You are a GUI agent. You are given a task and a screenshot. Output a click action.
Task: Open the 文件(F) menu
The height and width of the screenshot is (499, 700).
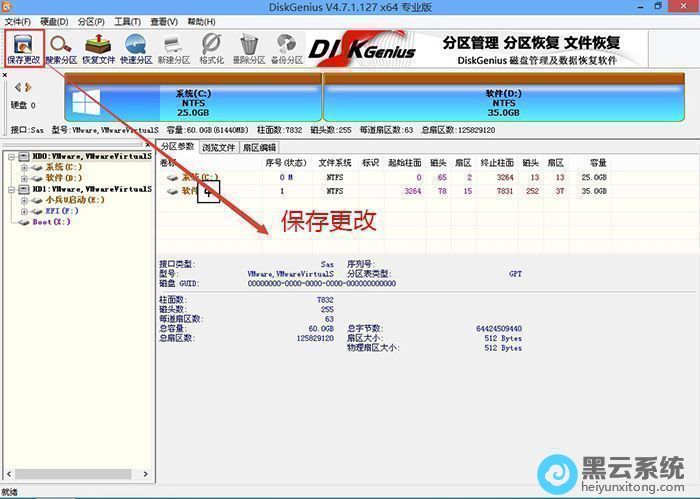[19, 21]
